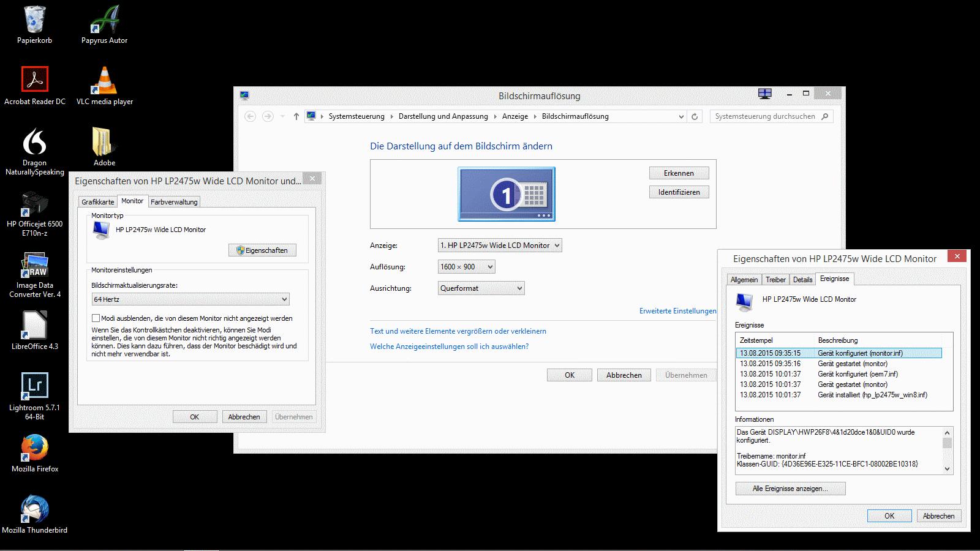
Task: Click the Identifizieren button
Action: (679, 192)
